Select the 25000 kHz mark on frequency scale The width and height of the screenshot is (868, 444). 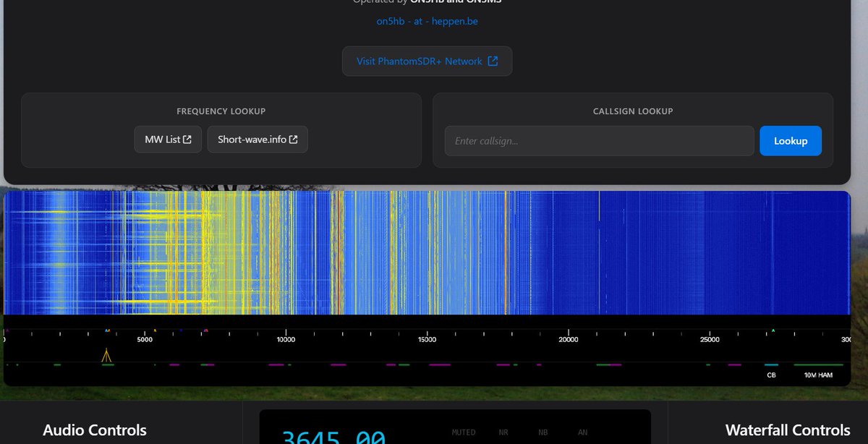(x=710, y=340)
